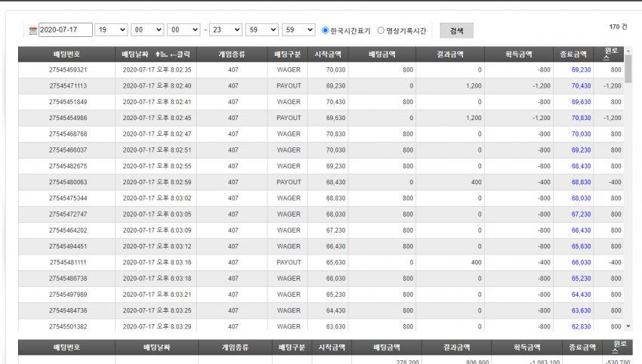Image resolution: width=642 pixels, height=364 pixels.
Task: Select betting number 27545459321 cell
Action: tap(68, 70)
